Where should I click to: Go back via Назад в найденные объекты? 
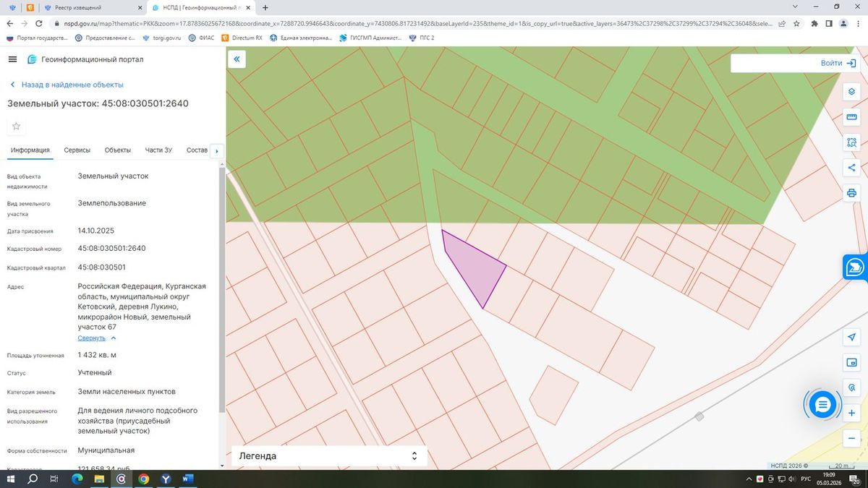pyautogui.click(x=67, y=85)
